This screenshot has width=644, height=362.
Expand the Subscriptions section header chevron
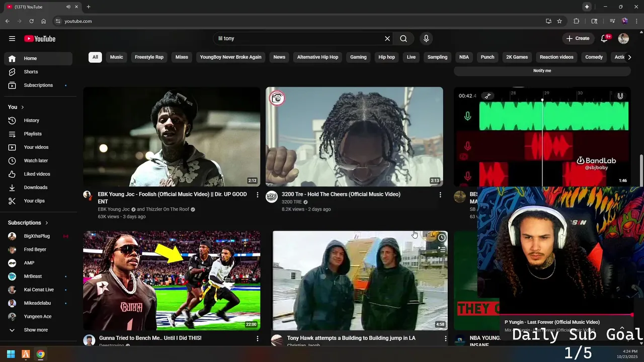[47, 223]
